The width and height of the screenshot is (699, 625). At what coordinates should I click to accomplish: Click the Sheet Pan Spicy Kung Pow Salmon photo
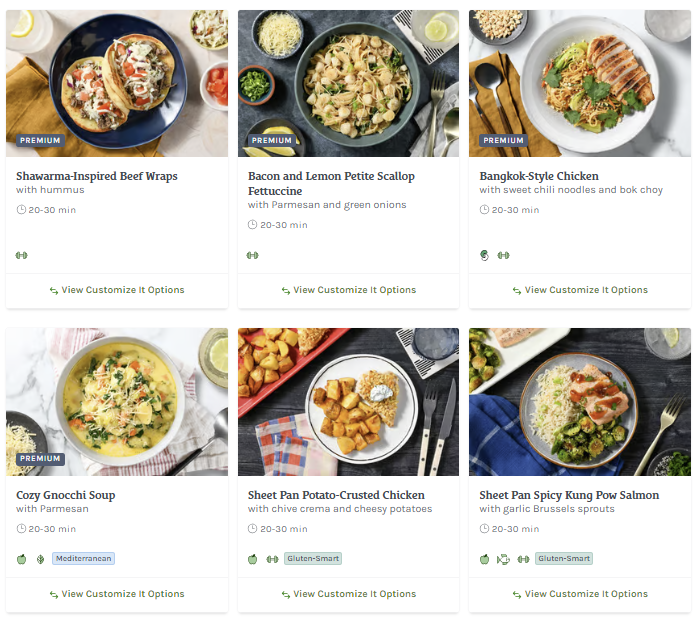(x=580, y=402)
